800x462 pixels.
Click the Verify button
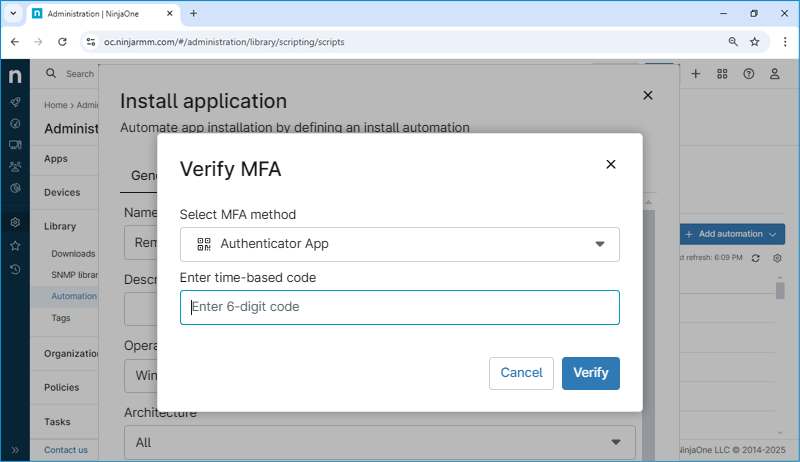coord(590,373)
